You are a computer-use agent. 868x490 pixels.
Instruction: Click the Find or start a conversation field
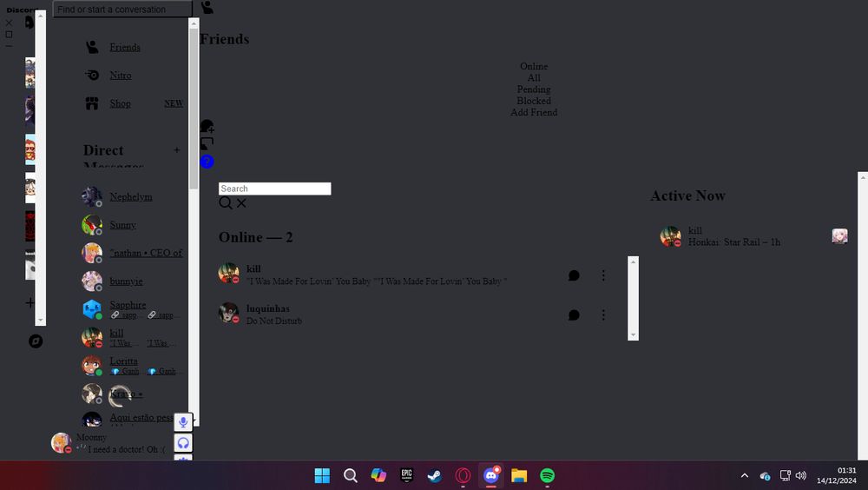coord(122,9)
